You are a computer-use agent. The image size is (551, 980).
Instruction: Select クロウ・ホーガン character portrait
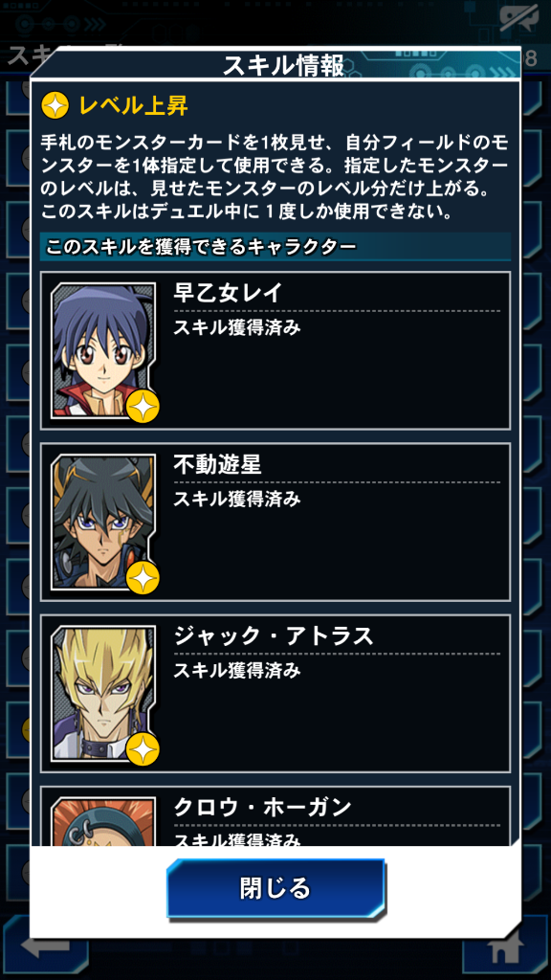click(103, 821)
